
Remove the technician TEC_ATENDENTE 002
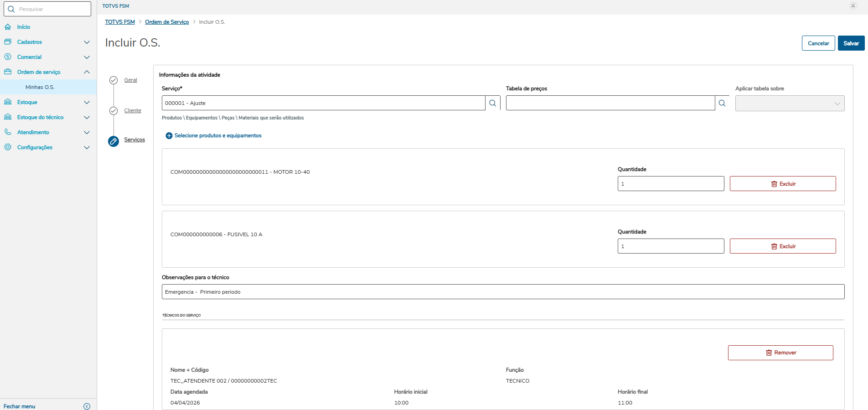(780, 353)
